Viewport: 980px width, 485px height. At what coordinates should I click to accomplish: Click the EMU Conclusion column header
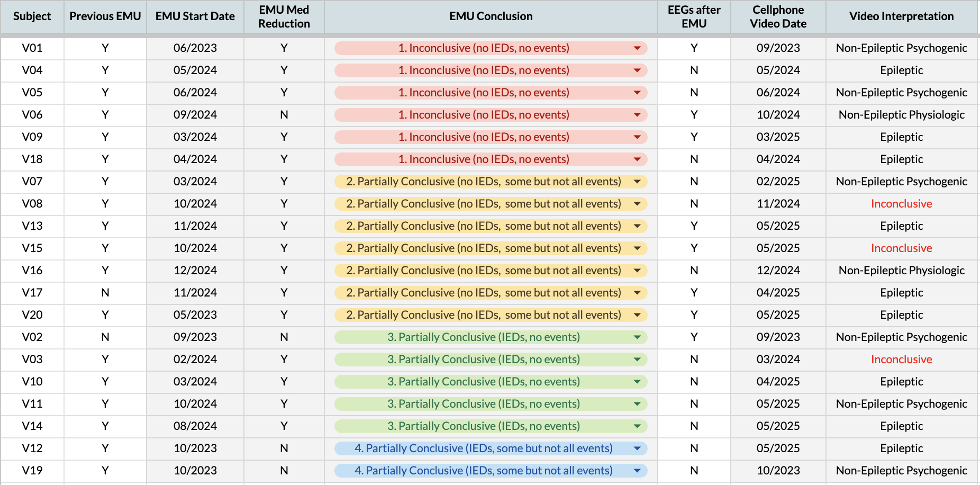[x=491, y=16]
